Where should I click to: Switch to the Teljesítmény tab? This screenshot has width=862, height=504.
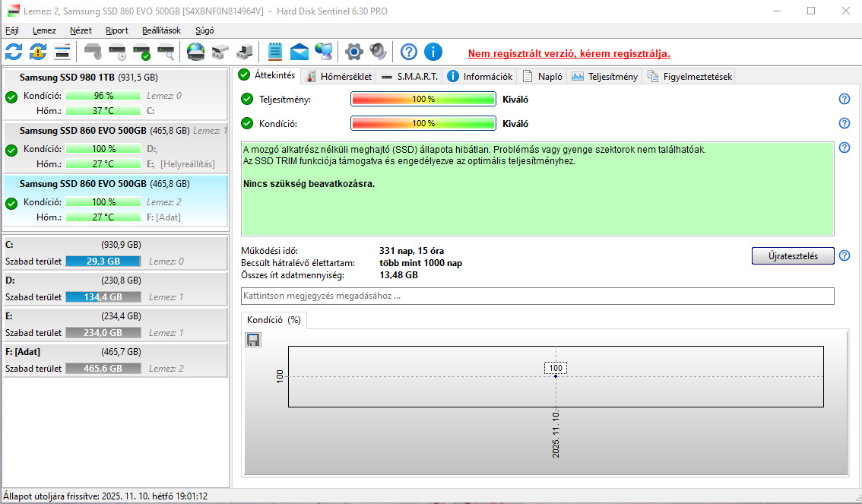click(605, 76)
